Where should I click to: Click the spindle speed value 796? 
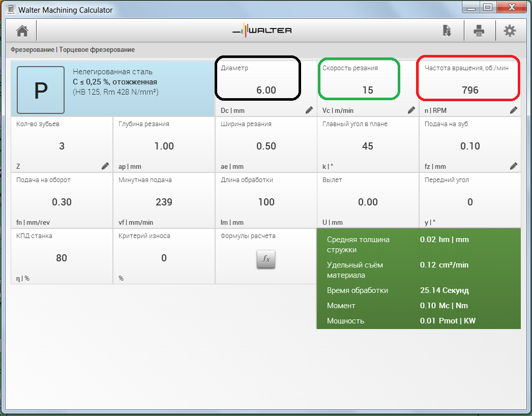tap(470, 90)
